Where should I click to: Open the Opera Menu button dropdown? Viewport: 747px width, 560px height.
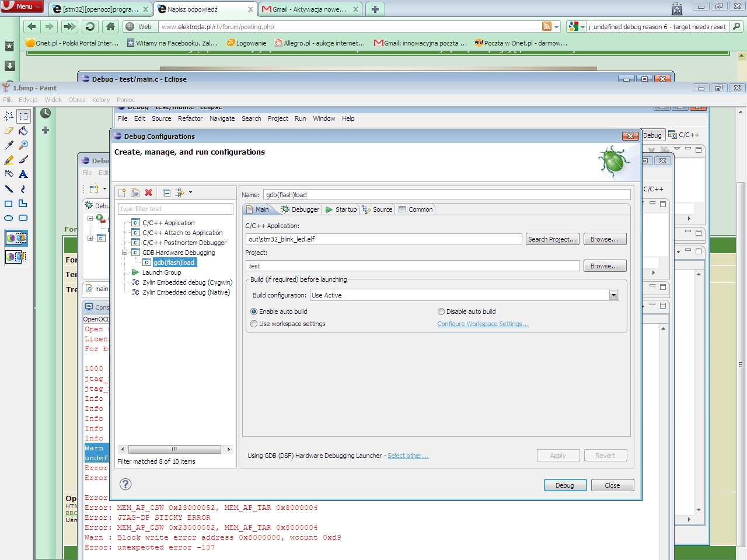(23, 6)
